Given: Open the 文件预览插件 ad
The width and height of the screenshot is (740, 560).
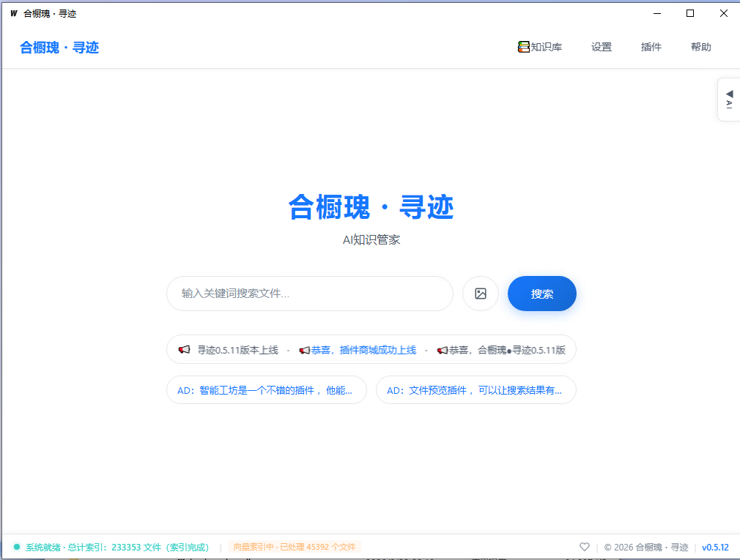Looking at the screenshot, I should (x=476, y=390).
